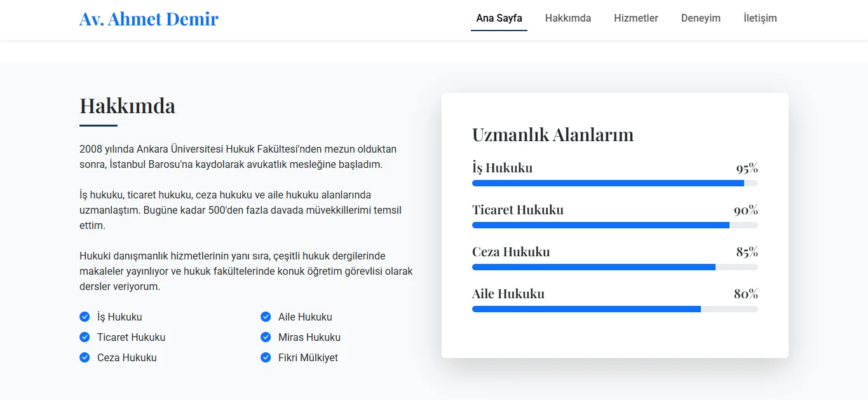
Task: Open the Ana Sayfa menu item
Action: [499, 18]
